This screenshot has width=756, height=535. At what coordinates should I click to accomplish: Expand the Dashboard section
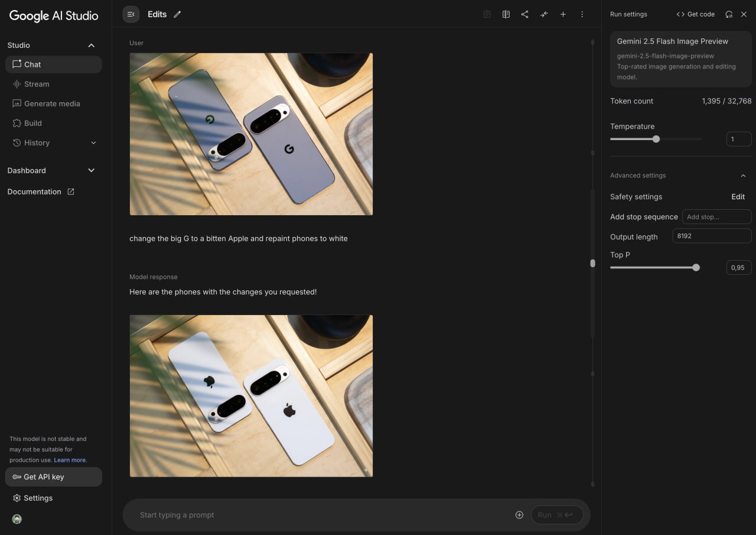[91, 170]
